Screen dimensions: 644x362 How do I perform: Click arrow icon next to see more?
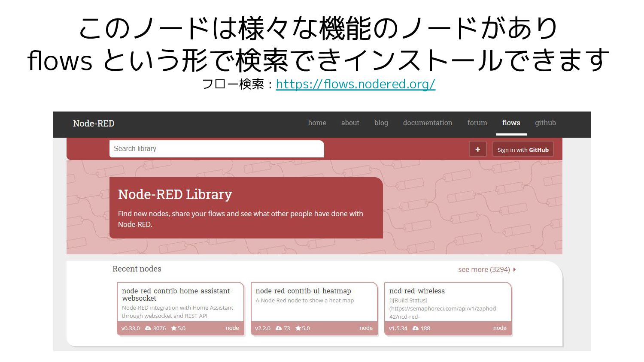[514, 269]
